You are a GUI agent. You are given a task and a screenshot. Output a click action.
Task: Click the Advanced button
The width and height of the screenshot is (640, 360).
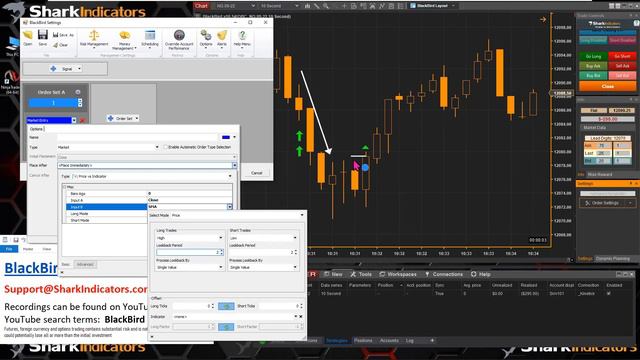pyautogui.click(x=85, y=264)
